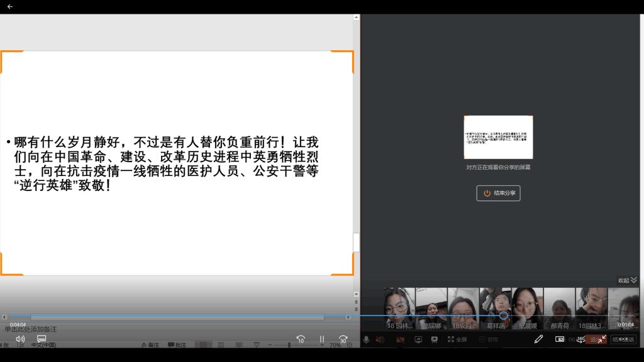
Task: Click the back arrow at top left
Action: (9, 6)
